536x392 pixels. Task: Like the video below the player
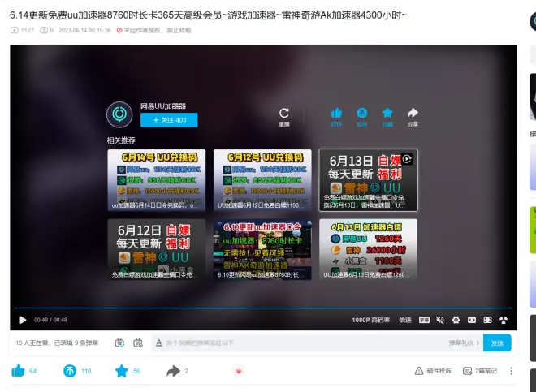pyautogui.click(x=18, y=371)
